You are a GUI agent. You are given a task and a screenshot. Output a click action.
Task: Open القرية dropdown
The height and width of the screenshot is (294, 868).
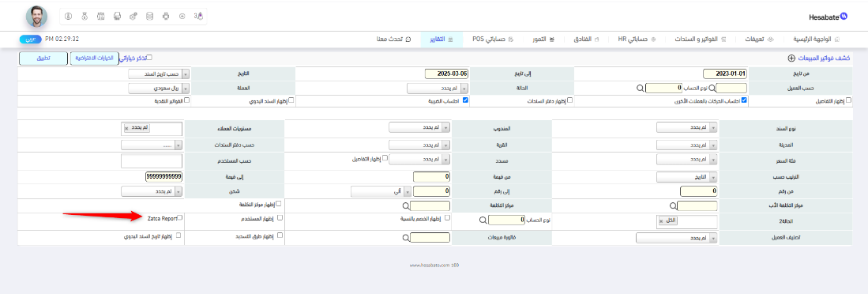[419, 145]
